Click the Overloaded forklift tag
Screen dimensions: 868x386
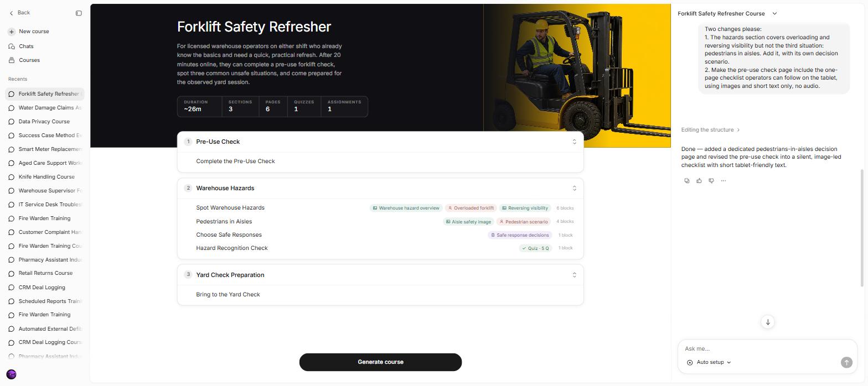click(471, 208)
